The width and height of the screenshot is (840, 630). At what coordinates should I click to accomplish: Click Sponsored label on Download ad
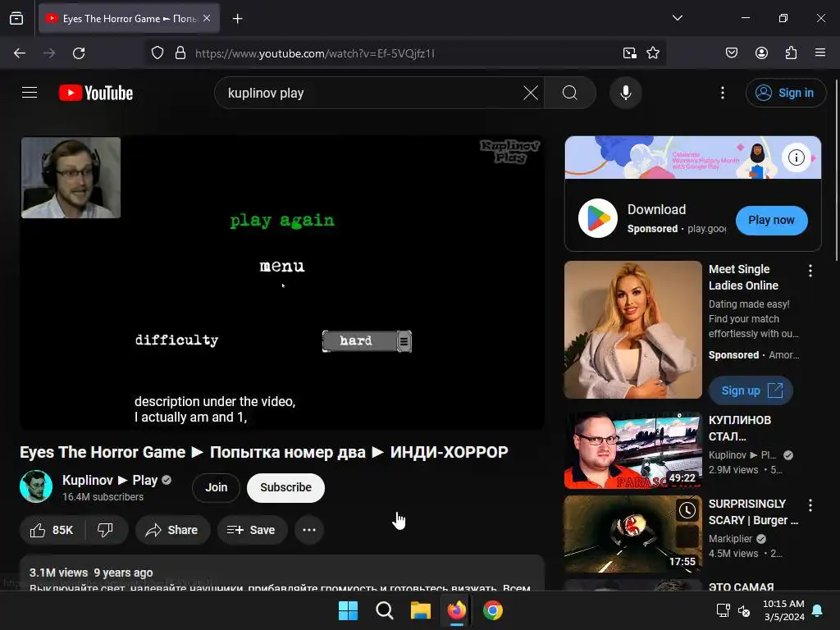[652, 229]
